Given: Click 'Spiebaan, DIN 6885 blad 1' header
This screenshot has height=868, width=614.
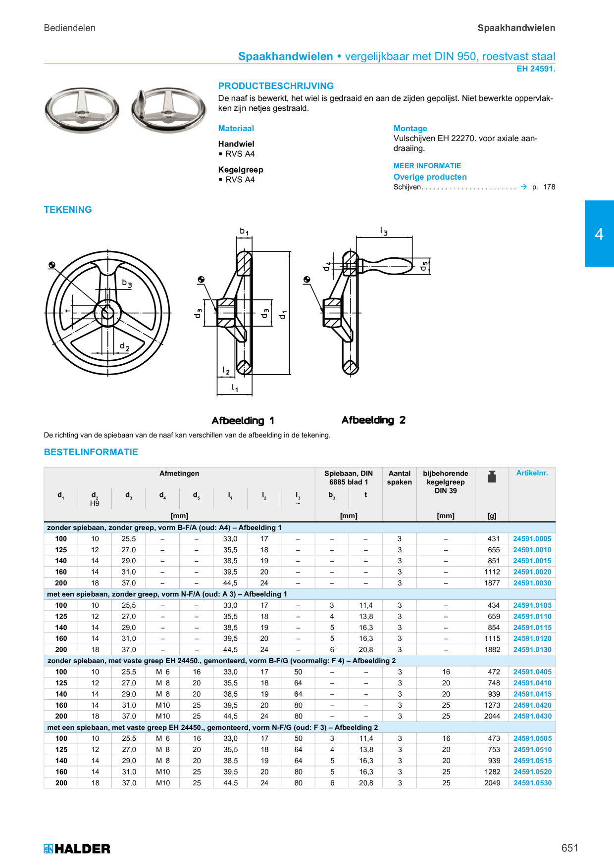Looking at the screenshot, I should pyautogui.click(x=349, y=478).
